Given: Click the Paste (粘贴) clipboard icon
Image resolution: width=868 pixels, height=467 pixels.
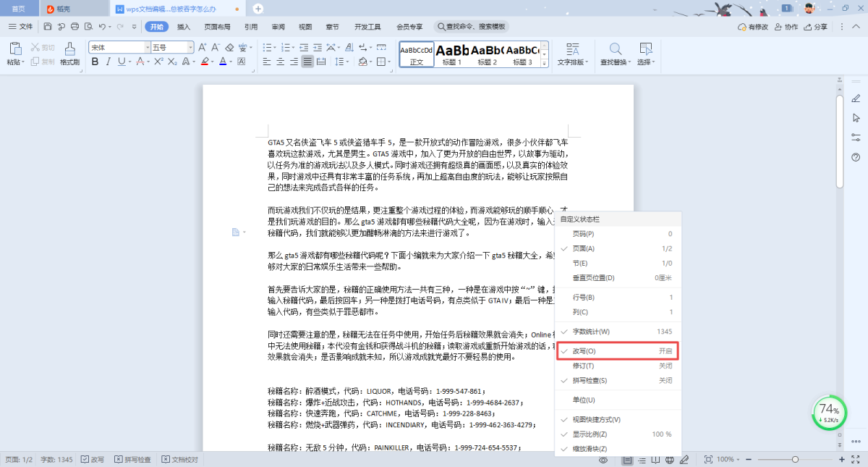Looking at the screenshot, I should click(14, 49).
